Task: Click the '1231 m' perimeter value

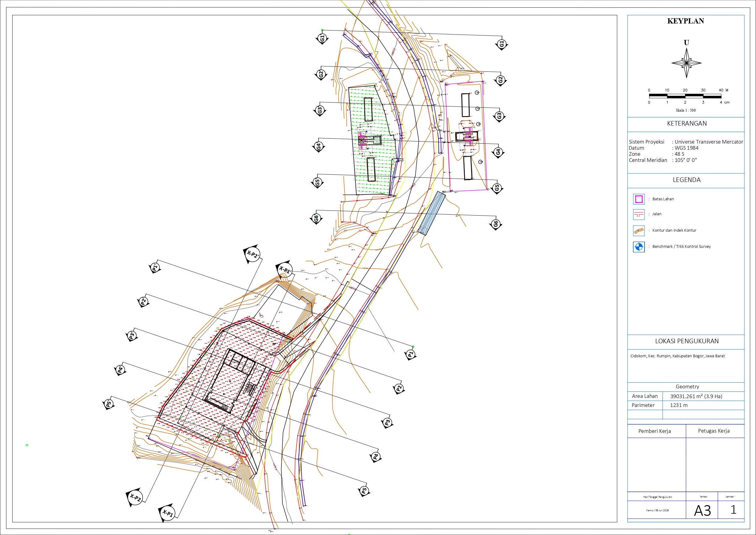Action: pyautogui.click(x=679, y=405)
